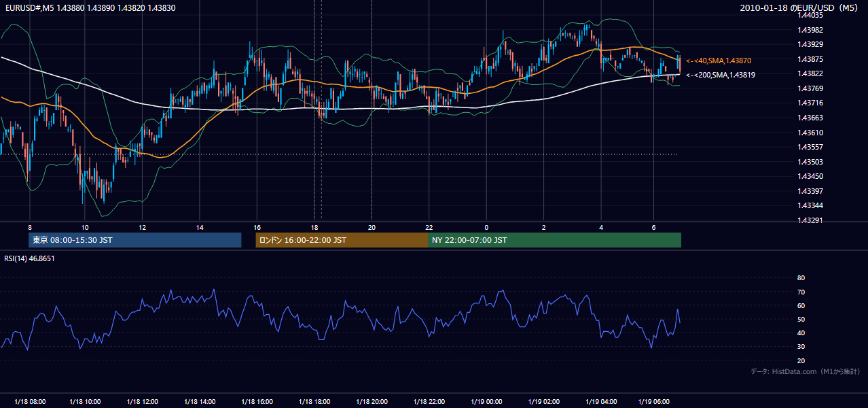Click hour tick 22 under price chart

(x=429, y=226)
